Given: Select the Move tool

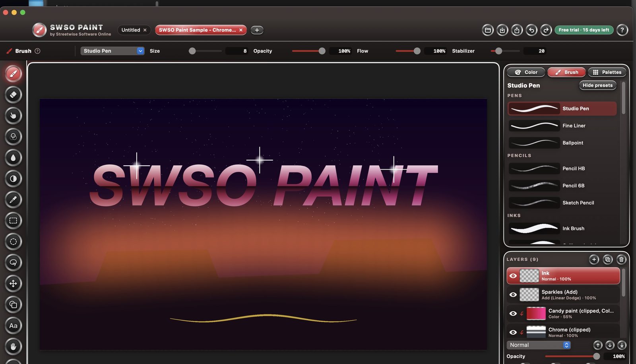Looking at the screenshot, I should [x=13, y=284].
